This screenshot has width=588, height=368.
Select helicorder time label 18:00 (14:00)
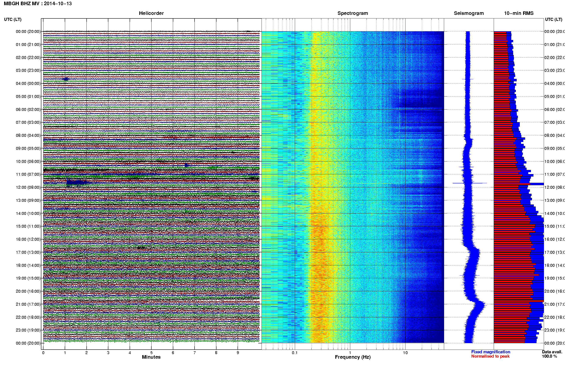(28, 266)
